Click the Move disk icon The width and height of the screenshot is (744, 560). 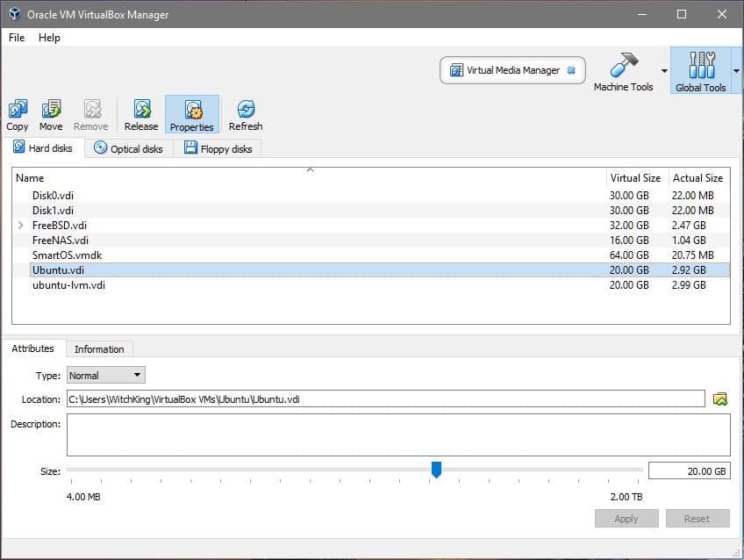(x=50, y=114)
